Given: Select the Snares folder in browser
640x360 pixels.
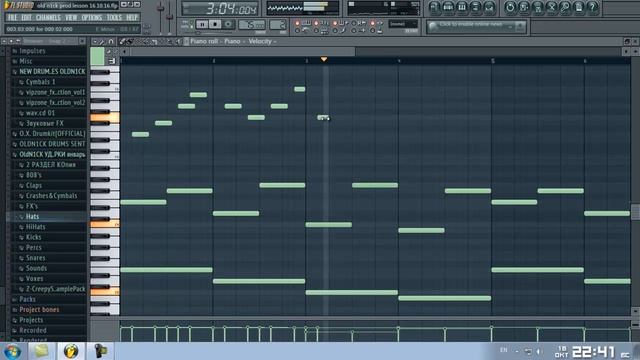Looking at the screenshot, I should [x=36, y=258].
